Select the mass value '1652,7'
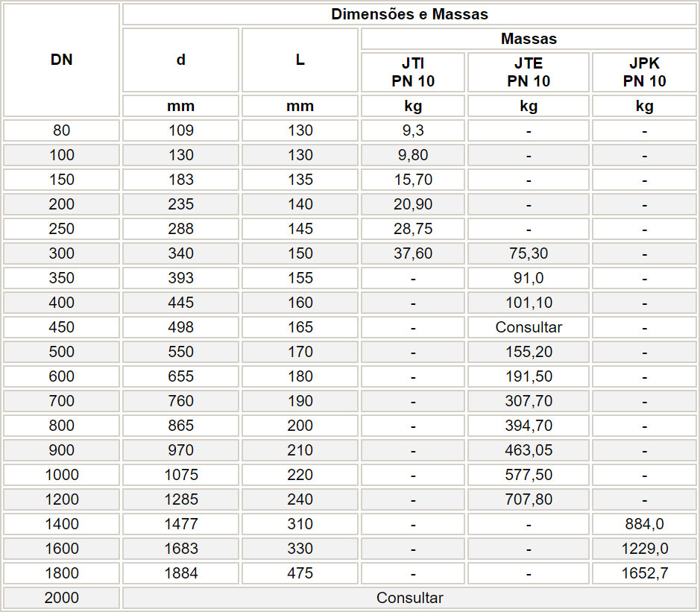 pyautogui.click(x=644, y=572)
